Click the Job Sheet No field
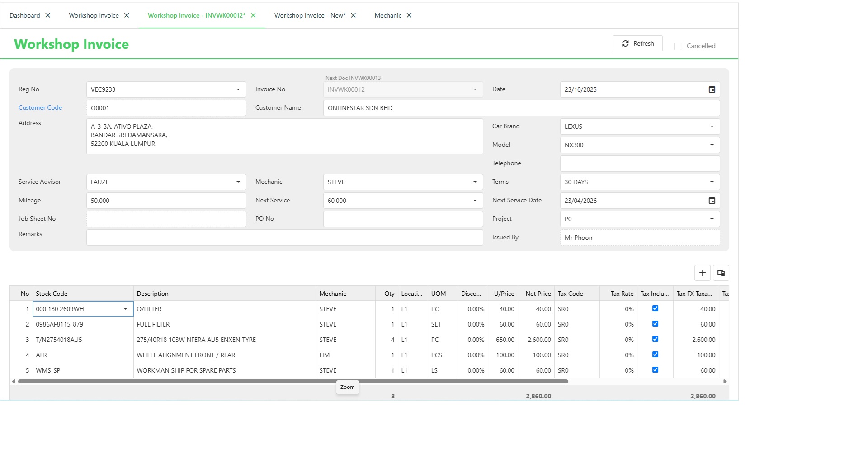Viewport: 868px width, 462px height. 166,219
